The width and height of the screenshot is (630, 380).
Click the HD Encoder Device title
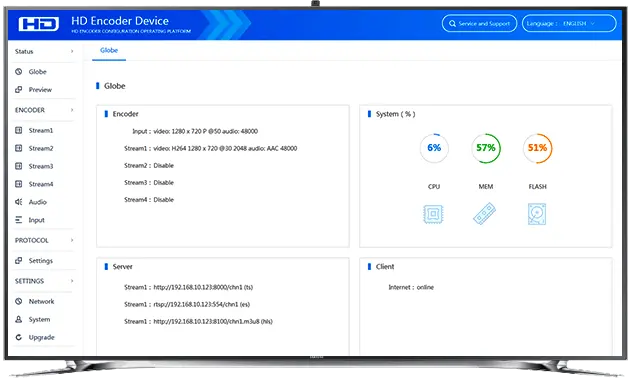click(x=120, y=21)
